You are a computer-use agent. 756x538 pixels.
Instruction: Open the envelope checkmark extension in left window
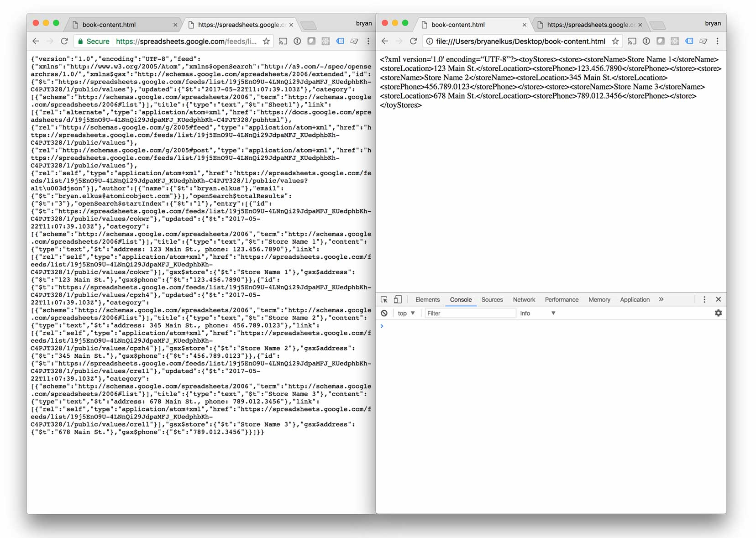[x=354, y=42]
